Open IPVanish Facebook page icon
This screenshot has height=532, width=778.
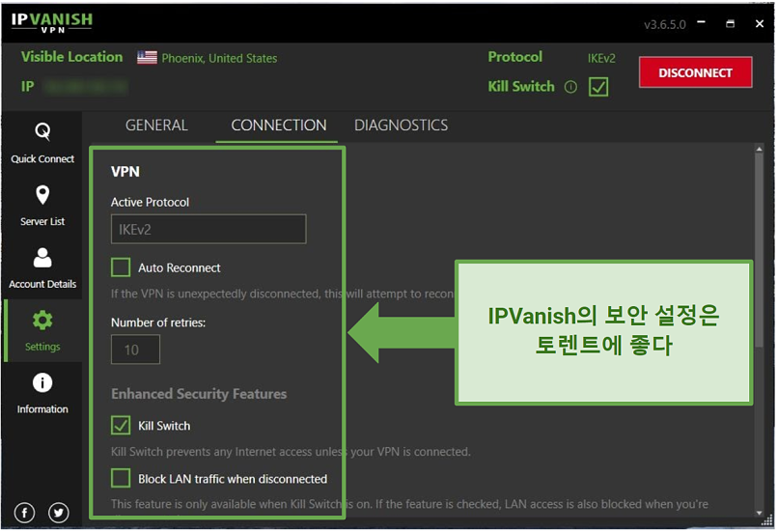[x=24, y=513]
